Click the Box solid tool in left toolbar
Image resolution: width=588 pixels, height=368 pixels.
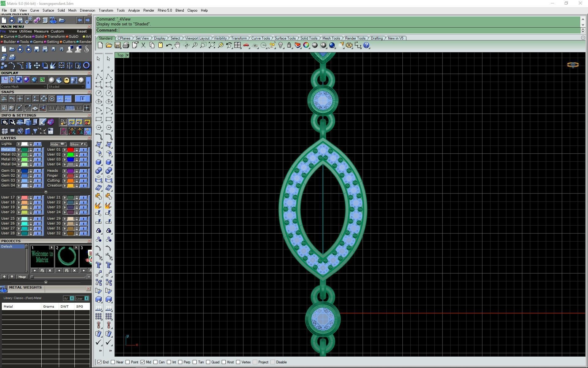coord(99,162)
